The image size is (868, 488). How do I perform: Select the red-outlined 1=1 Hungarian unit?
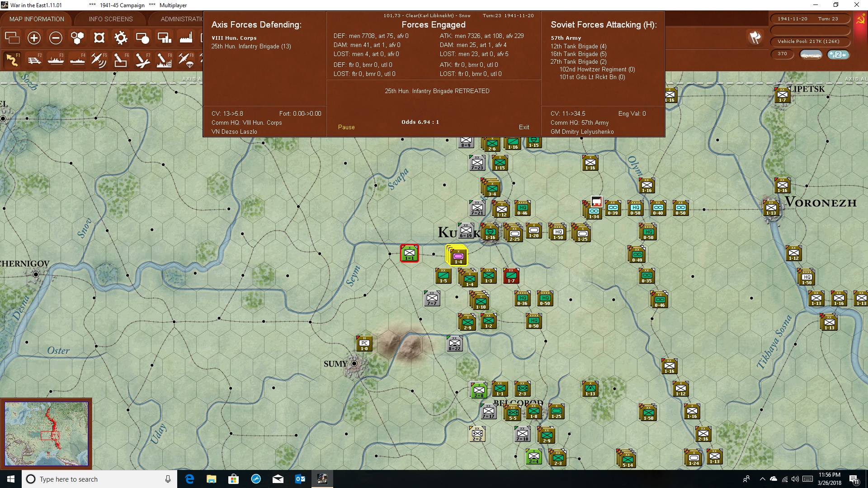[x=410, y=253]
